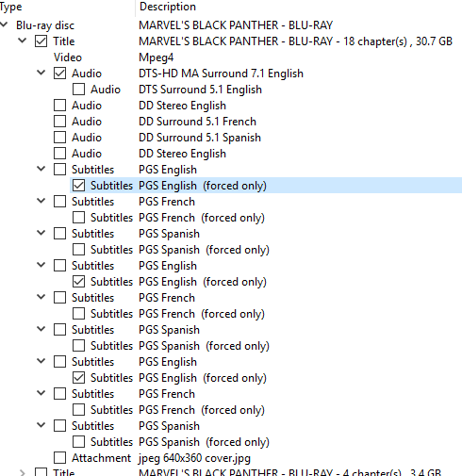Check the 4 chapter Title checkbox
The width and height of the screenshot is (462, 476).
41,472
